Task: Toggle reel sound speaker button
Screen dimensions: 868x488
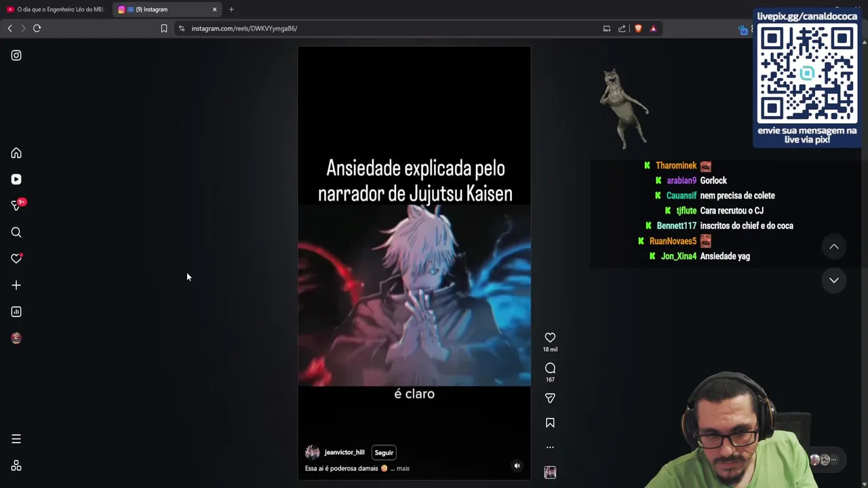Action: (x=517, y=466)
